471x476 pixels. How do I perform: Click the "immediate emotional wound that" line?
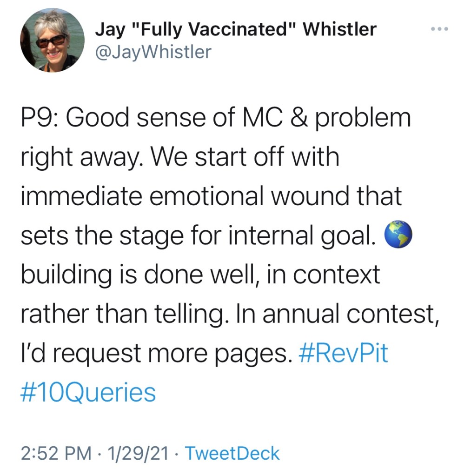pyautogui.click(x=211, y=196)
